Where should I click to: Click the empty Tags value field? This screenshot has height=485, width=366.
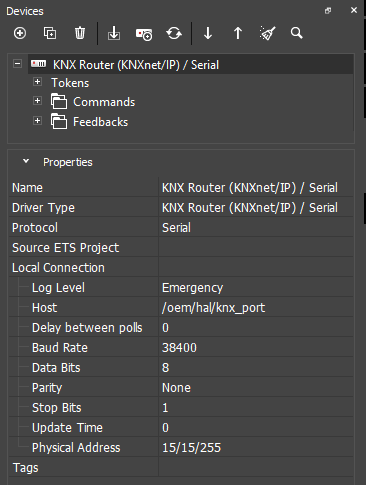(256, 467)
